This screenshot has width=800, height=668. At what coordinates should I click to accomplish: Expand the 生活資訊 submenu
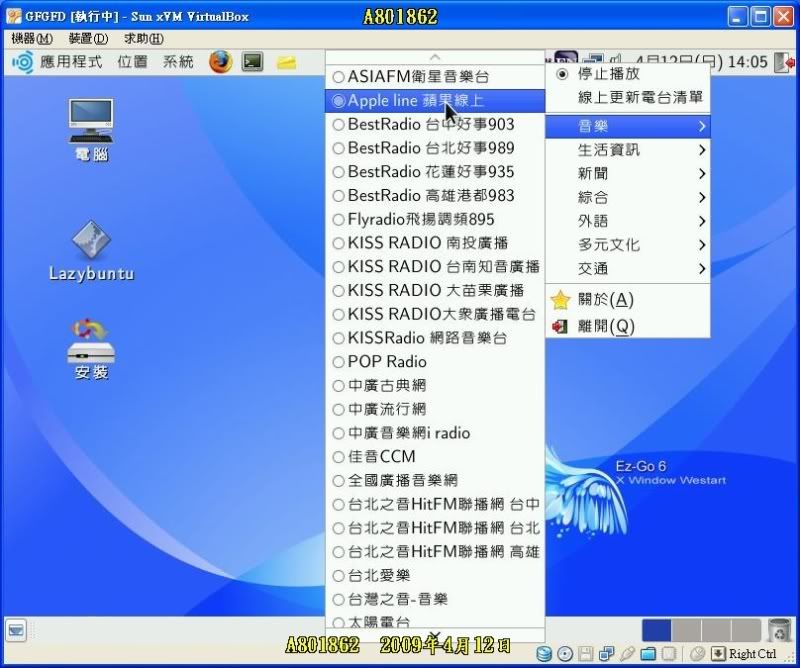coord(628,150)
